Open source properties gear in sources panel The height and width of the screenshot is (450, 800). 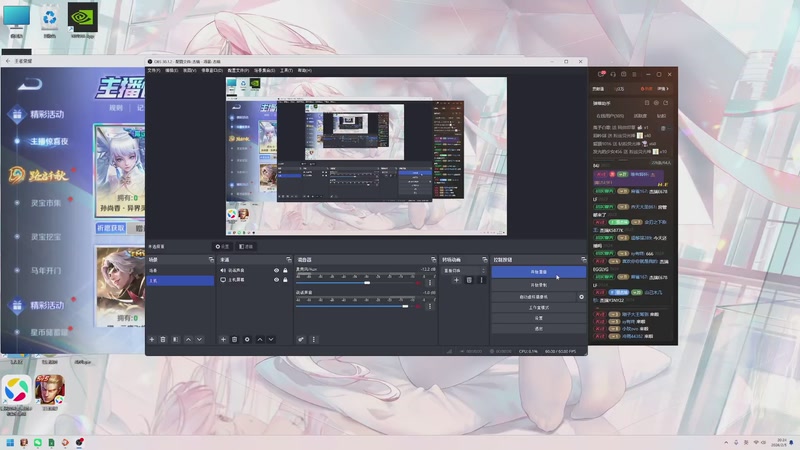click(247, 339)
